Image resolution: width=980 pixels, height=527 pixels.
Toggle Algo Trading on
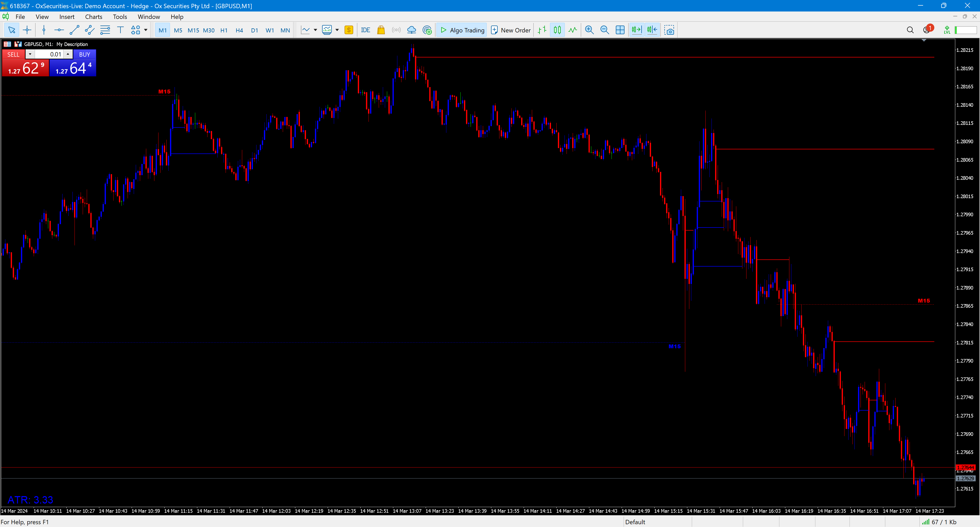[x=462, y=30]
